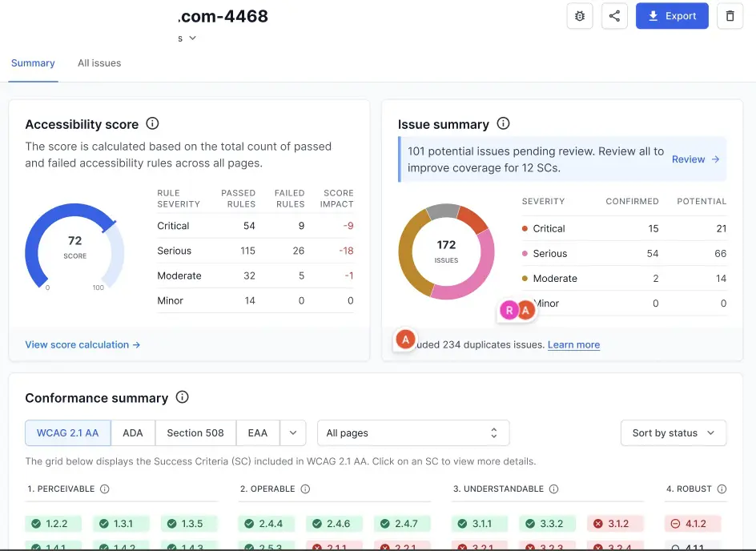This screenshot has height=551, width=756.
Task: Click the orange A avatar beside R
Action: 526,311
